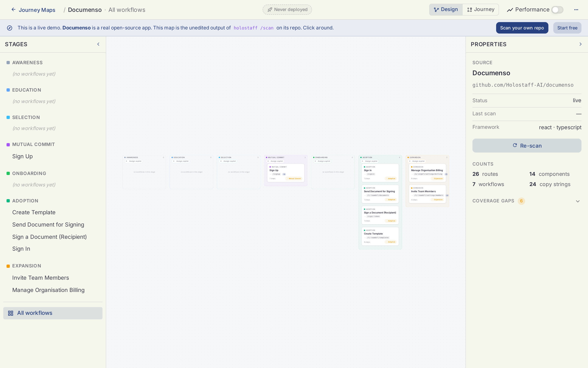Open the Sign a Document (Recipient) canvas card
Screen dimensions: 588x368
[x=380, y=215]
